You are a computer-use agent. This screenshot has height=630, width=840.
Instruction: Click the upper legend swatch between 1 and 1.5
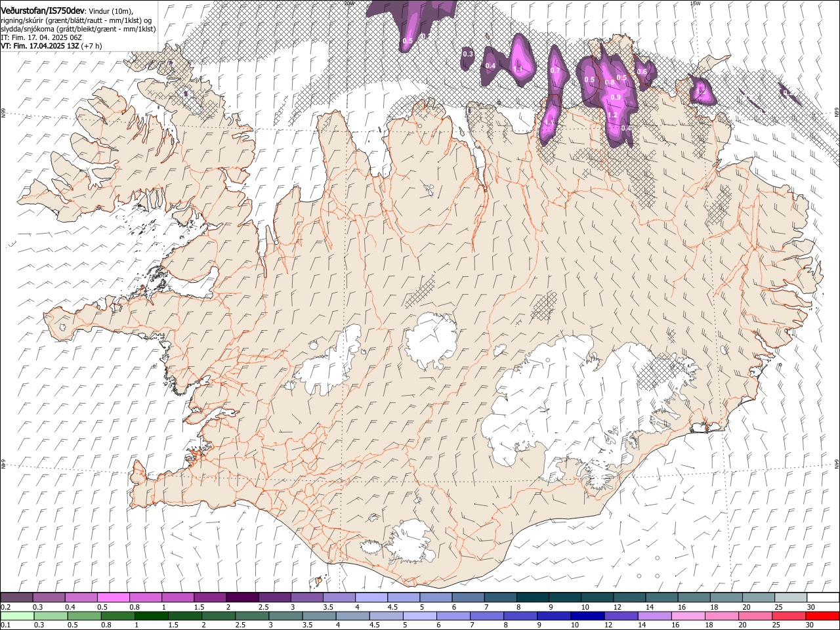click(177, 598)
